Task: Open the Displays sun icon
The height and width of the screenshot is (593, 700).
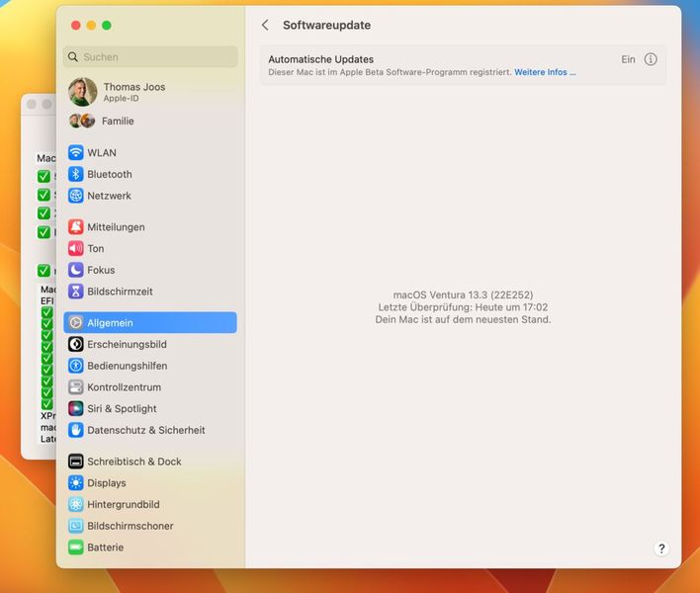Action: pos(75,482)
